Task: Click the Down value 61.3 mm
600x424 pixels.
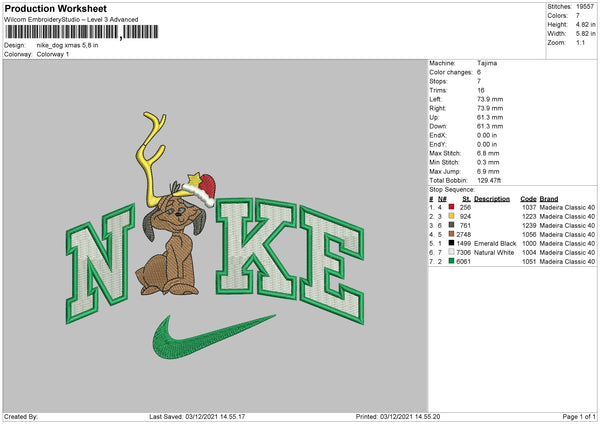Action: click(x=490, y=126)
